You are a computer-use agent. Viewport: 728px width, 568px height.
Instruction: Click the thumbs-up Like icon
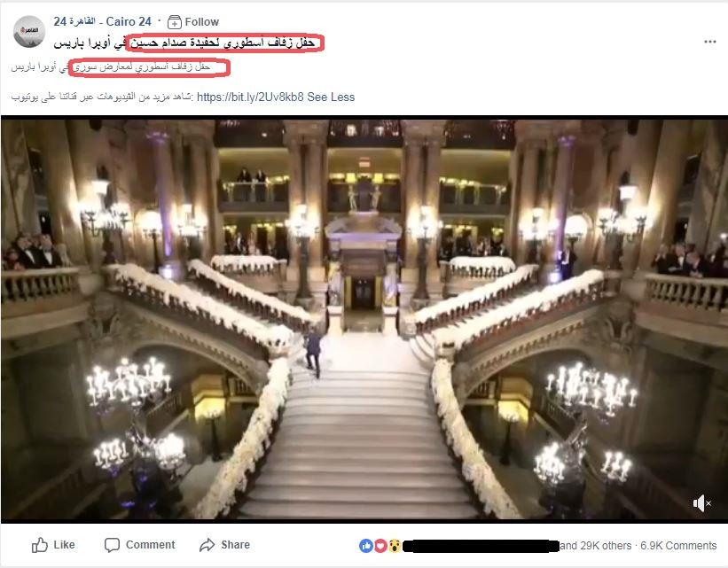pyautogui.click(x=40, y=545)
